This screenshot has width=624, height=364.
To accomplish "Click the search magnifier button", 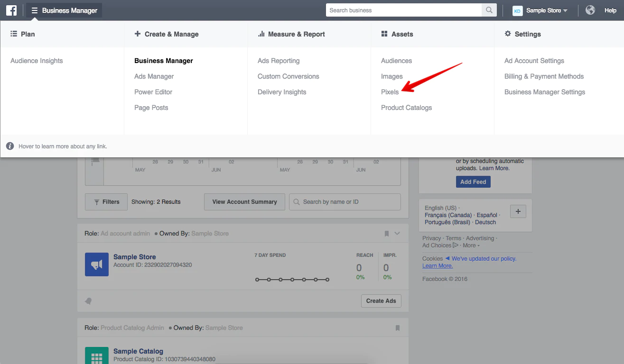I will (488, 10).
